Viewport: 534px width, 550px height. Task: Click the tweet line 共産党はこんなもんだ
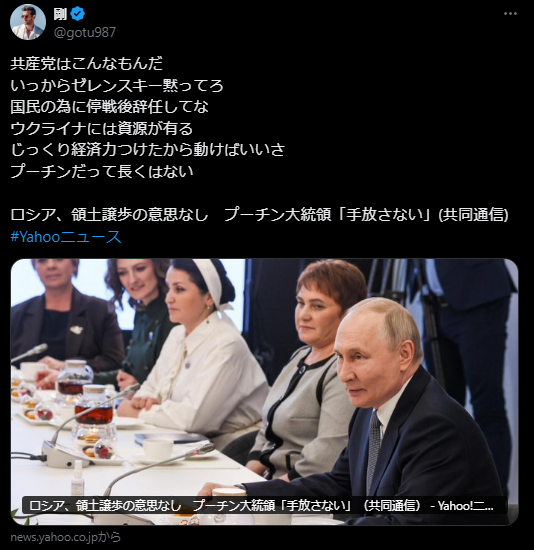(x=87, y=63)
